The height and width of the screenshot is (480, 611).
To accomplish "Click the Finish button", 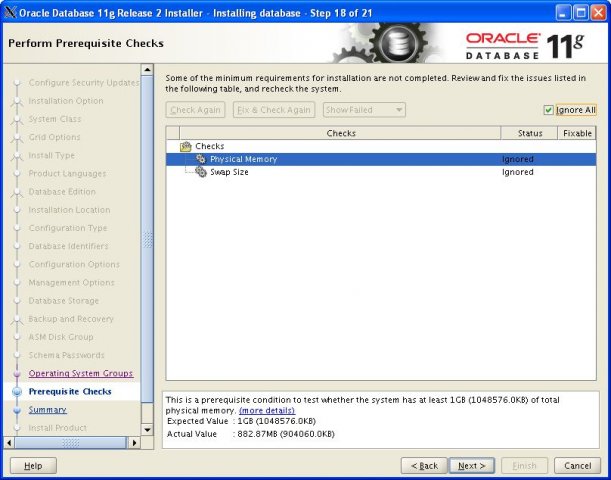I will tap(524, 466).
